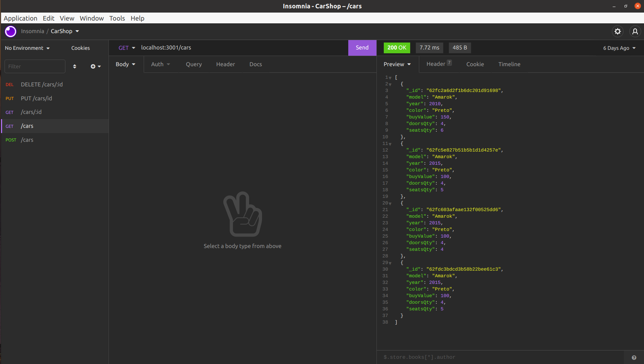The image size is (644, 364).
Task: Switch to the Query tab
Action: (x=193, y=64)
